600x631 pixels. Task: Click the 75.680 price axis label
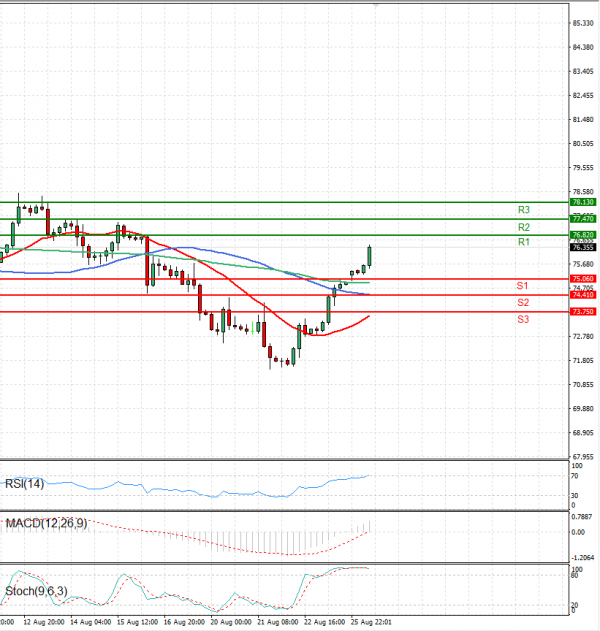tap(583, 264)
